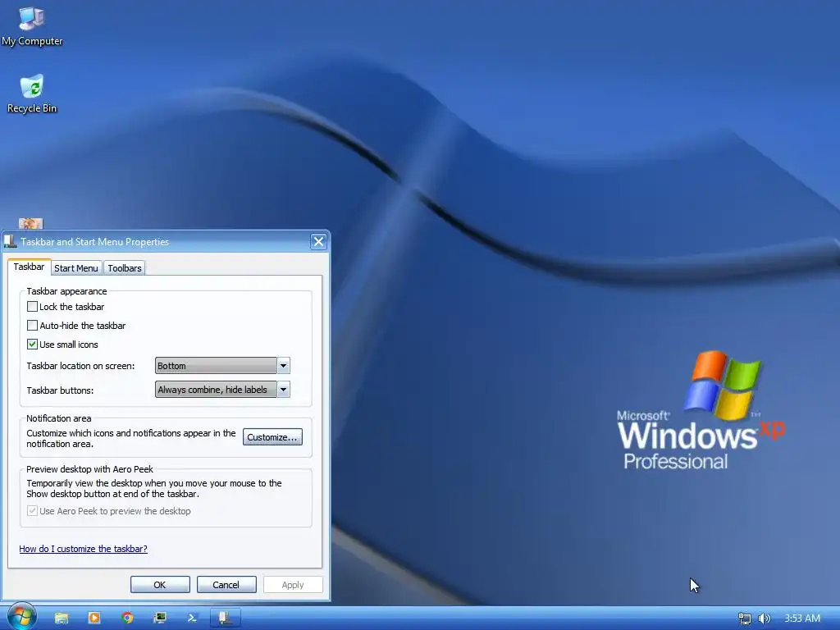The image size is (840, 630).
Task: Click the Cancel button
Action: 226,584
